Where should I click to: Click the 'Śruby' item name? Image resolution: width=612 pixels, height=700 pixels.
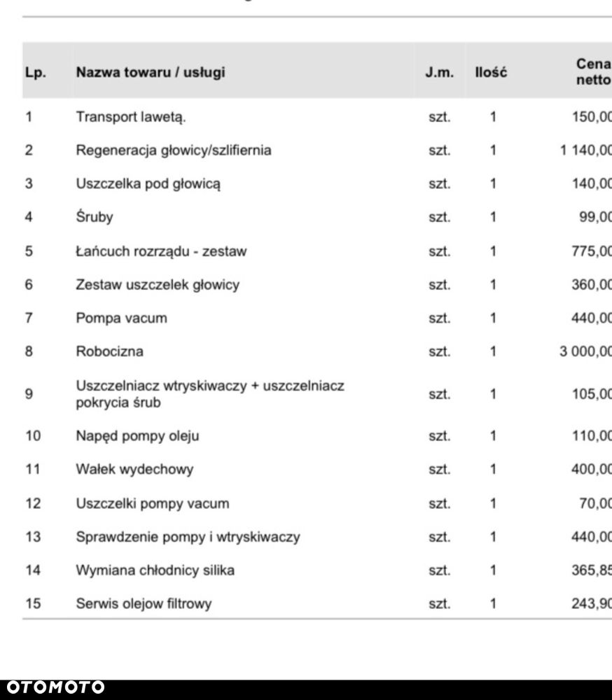[x=95, y=217]
